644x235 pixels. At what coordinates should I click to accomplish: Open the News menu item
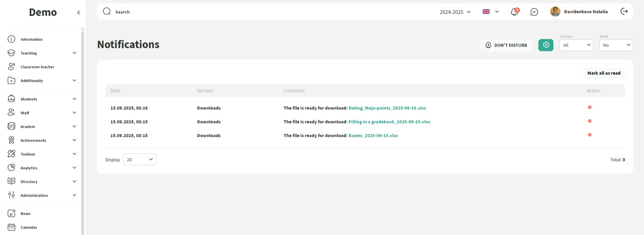pos(25,214)
